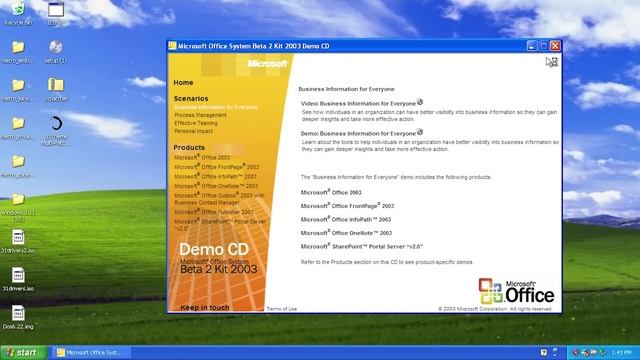Image resolution: width=640 pixels, height=360 pixels.
Task: Open Office OneNote 2003 in sidebar Products list
Action: point(216,186)
